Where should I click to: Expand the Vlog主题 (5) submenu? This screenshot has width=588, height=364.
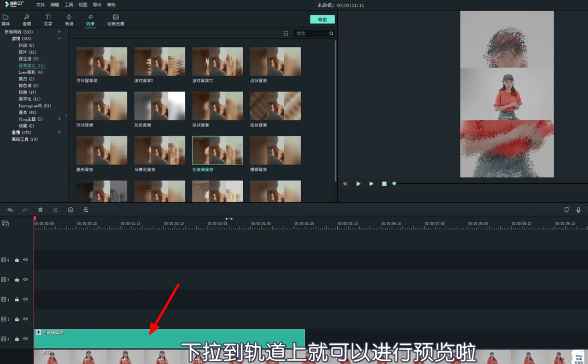59,119
